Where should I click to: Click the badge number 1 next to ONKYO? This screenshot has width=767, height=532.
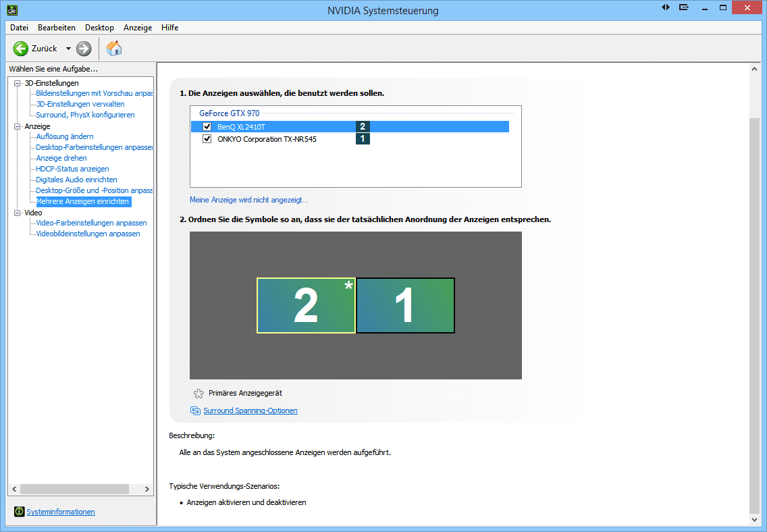point(363,139)
